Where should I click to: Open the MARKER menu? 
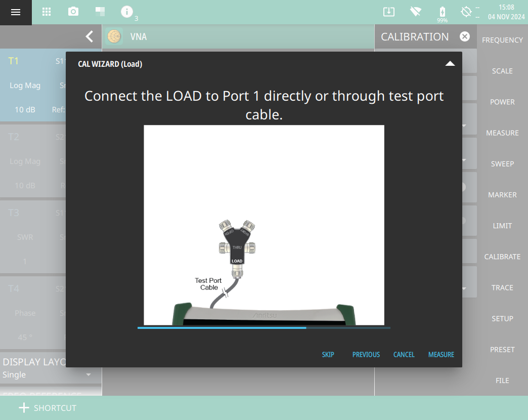click(x=502, y=195)
